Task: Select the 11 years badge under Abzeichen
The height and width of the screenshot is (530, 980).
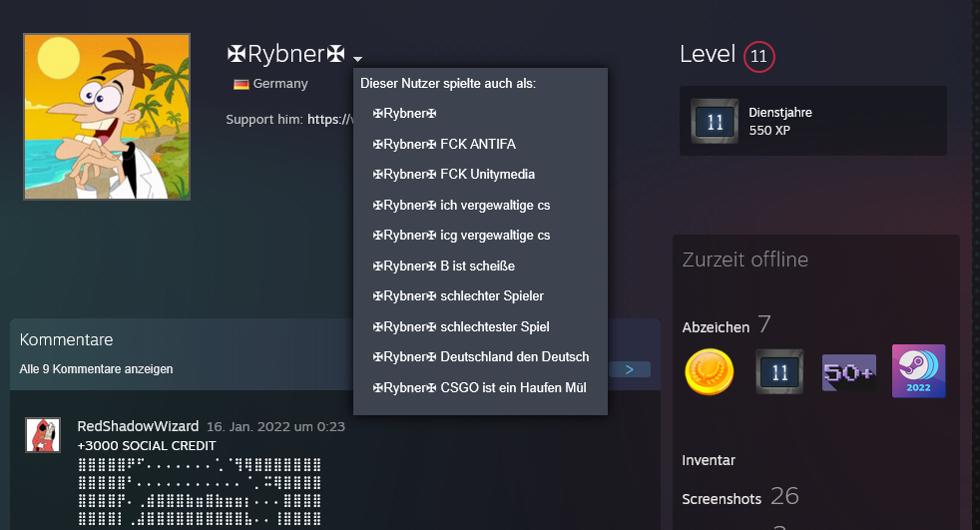Action: pyautogui.click(x=779, y=371)
